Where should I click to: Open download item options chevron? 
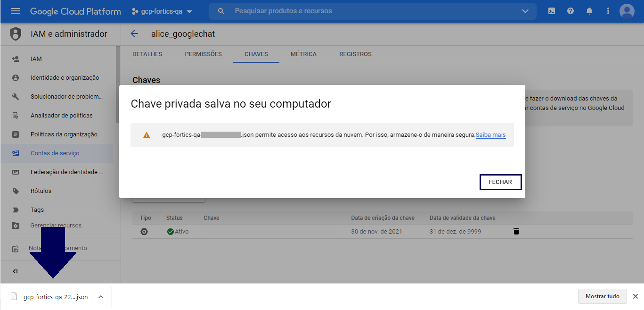[100, 297]
